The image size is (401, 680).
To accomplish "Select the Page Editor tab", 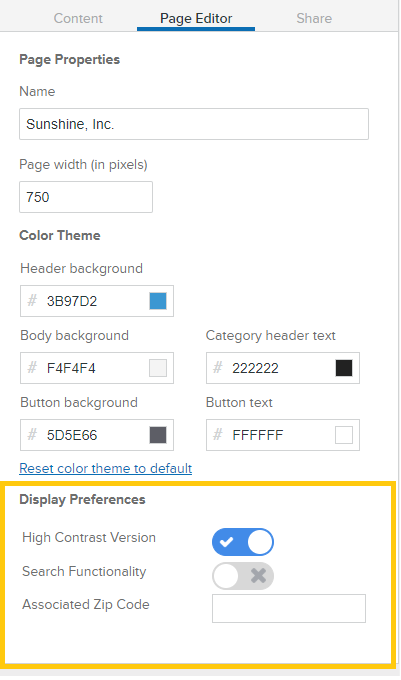I will [x=196, y=18].
